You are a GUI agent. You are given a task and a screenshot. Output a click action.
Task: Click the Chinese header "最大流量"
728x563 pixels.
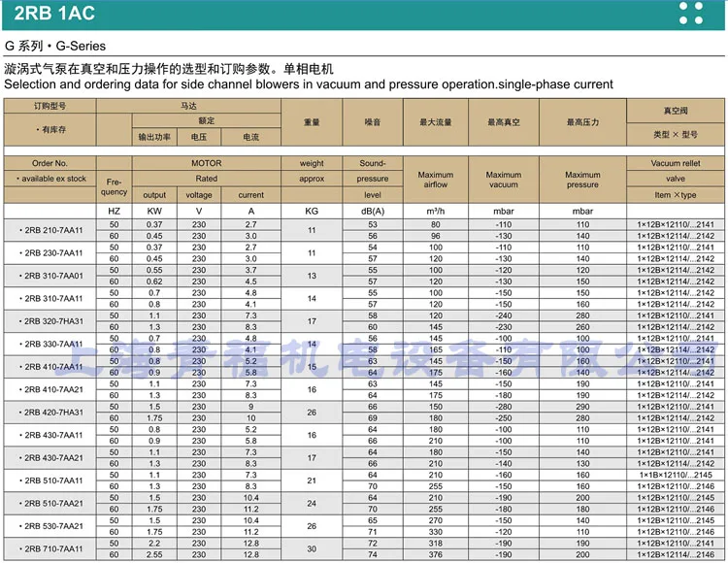436,122
